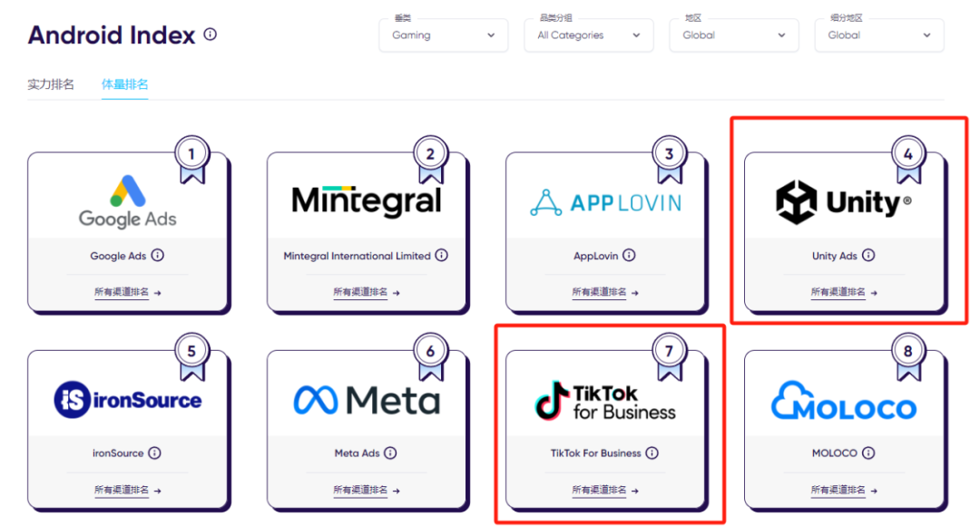Click rank 7 ribbon badge on TikTok
The image size is (980, 526).
pos(670,356)
